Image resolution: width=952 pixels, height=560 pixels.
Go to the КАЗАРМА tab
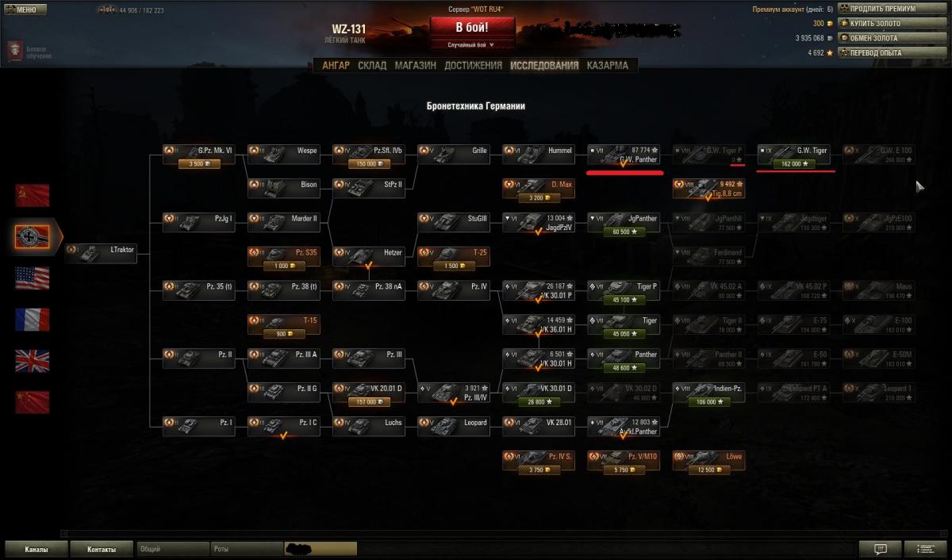pyautogui.click(x=608, y=66)
